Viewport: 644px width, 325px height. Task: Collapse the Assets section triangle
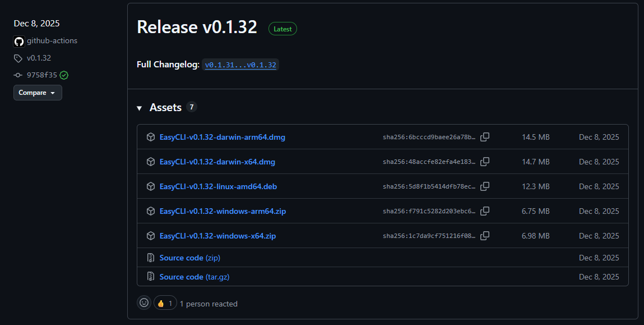pos(139,108)
